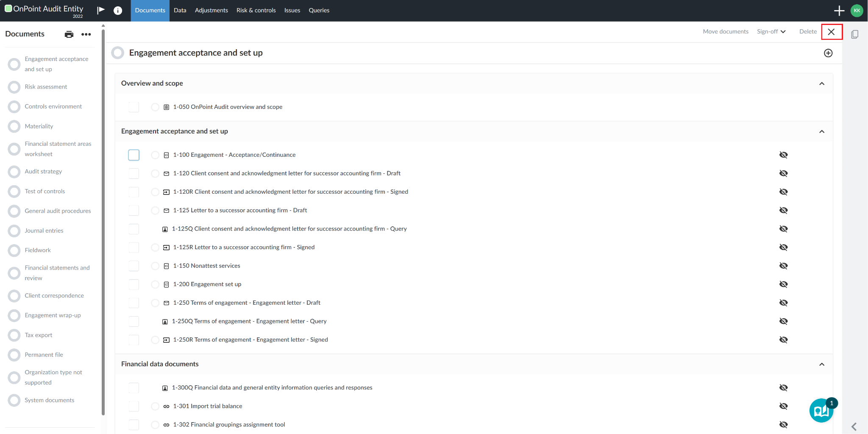Click the print icon in the Documents panel
Viewport: 868px width, 434px height.
(x=69, y=34)
